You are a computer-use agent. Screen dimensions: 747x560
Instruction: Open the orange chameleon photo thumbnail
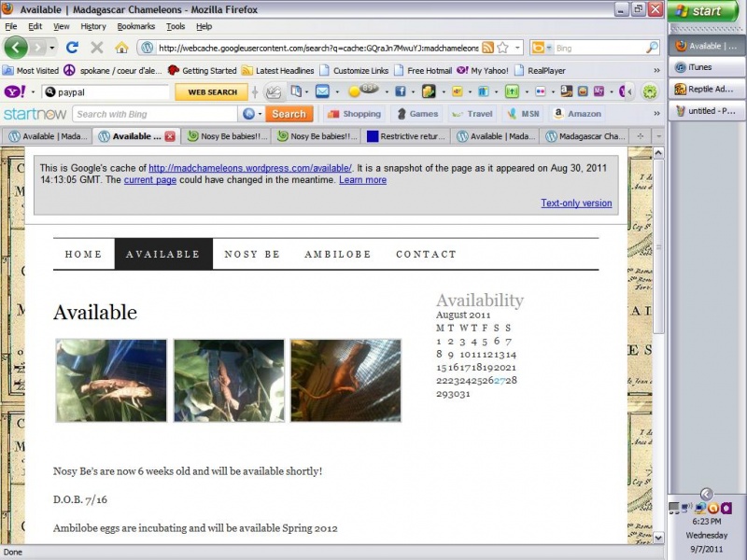345,381
